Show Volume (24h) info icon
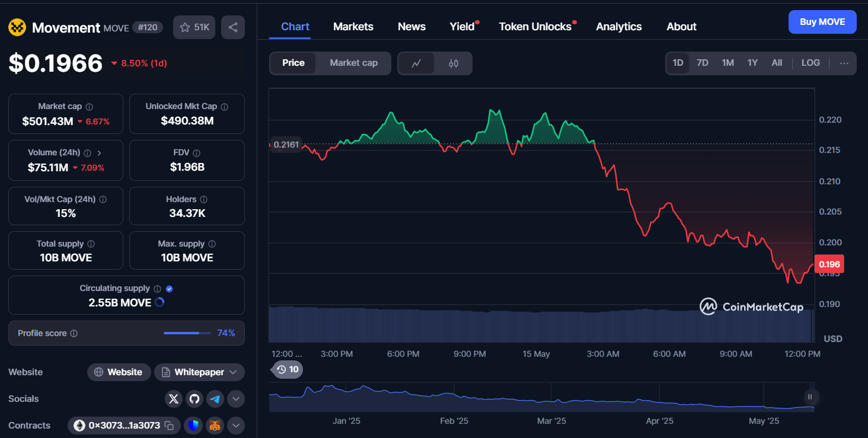 coord(88,153)
